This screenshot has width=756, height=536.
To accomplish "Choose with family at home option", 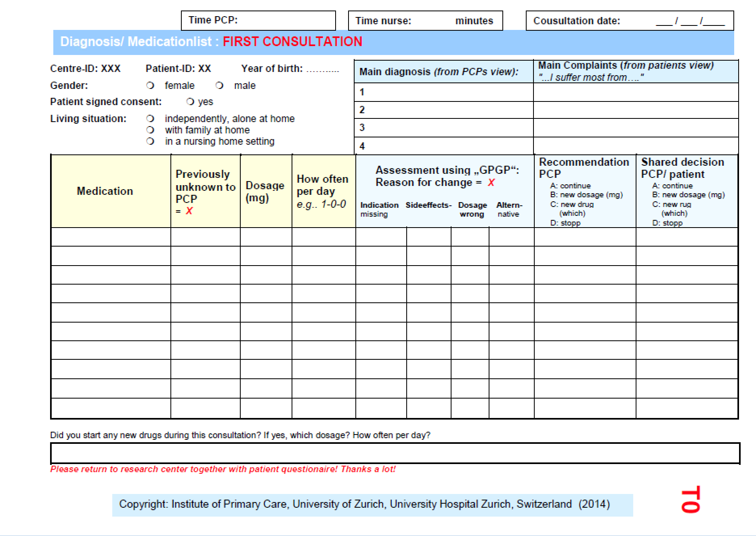I will tap(151, 130).
